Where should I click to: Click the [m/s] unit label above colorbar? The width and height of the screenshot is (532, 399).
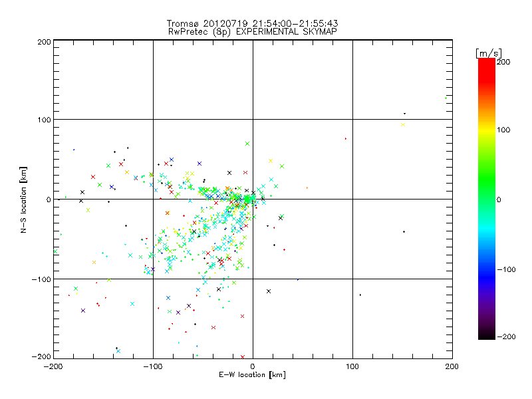(x=487, y=53)
